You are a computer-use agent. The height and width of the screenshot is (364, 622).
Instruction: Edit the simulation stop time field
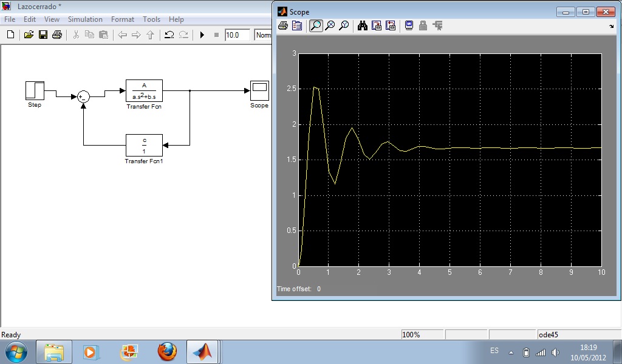point(238,35)
